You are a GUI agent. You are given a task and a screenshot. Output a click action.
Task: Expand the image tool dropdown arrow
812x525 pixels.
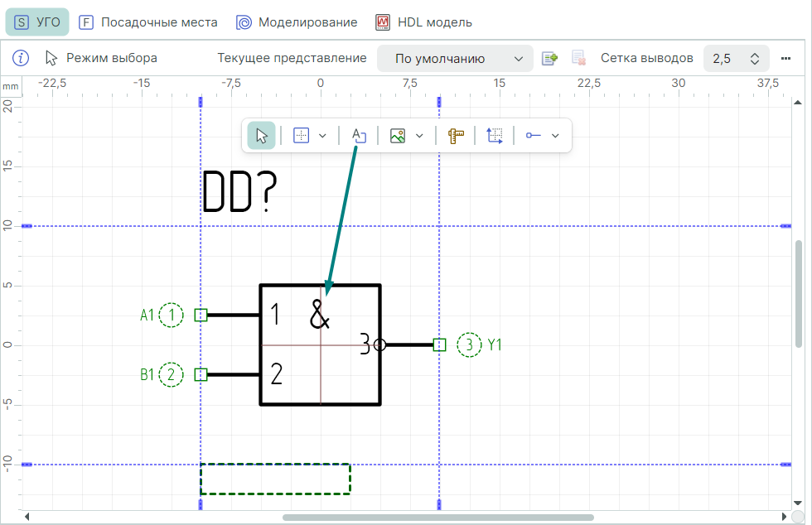419,136
